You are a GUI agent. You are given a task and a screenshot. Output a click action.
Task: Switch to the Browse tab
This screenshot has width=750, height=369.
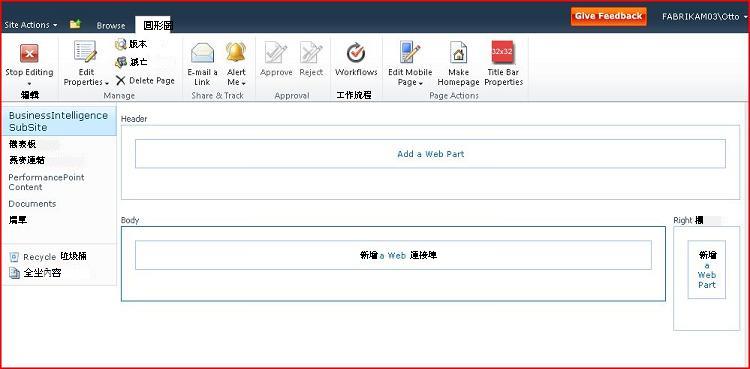click(x=111, y=26)
